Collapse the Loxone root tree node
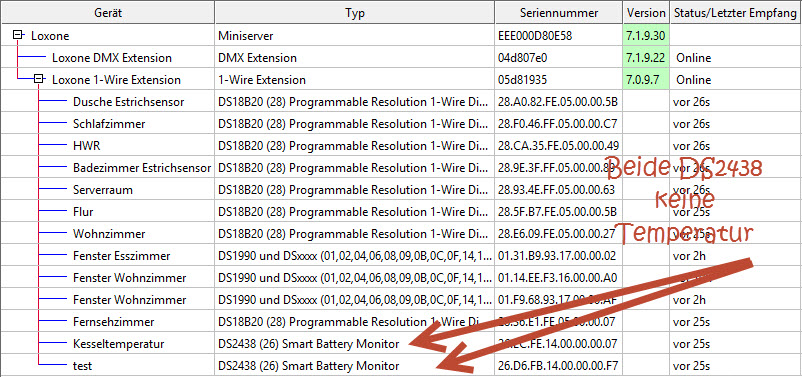Viewport: 802px width, 377px height. pyautogui.click(x=18, y=35)
